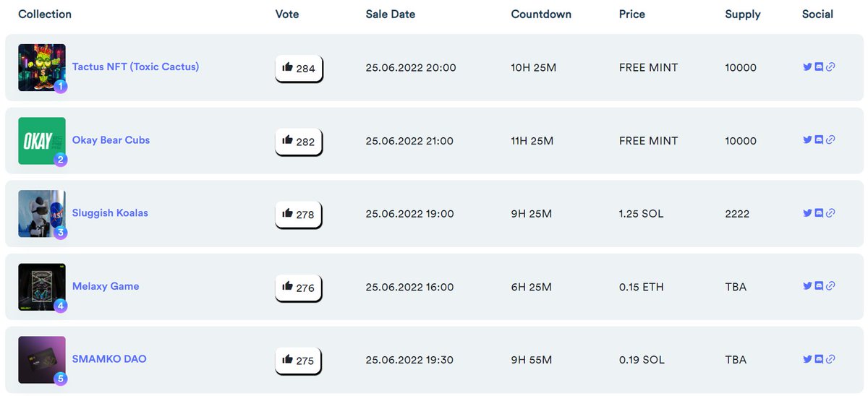The height and width of the screenshot is (396, 868).
Task: Click Okay Bear Cubs Twitter icon
Action: (807, 140)
